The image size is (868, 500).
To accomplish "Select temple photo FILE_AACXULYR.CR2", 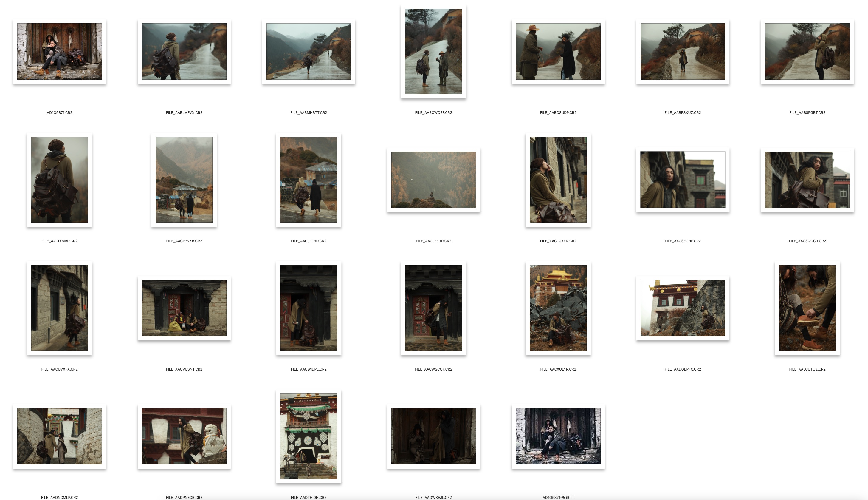I will click(x=558, y=308).
